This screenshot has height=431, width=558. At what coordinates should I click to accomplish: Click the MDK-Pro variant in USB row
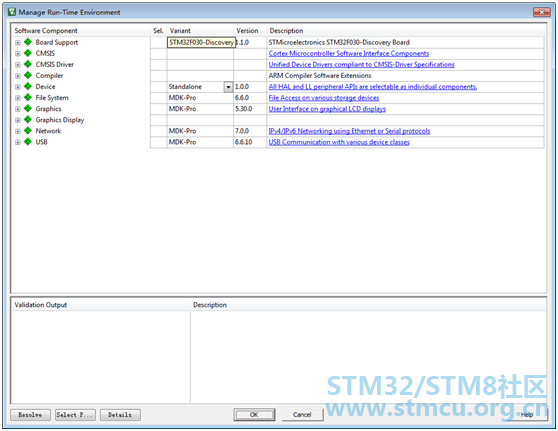(x=182, y=142)
